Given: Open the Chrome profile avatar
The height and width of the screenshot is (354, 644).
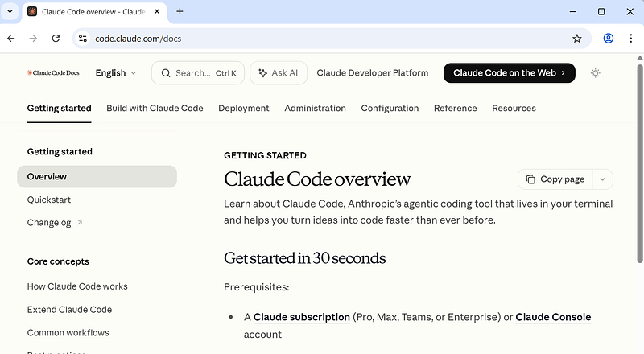Looking at the screenshot, I should [x=609, y=38].
